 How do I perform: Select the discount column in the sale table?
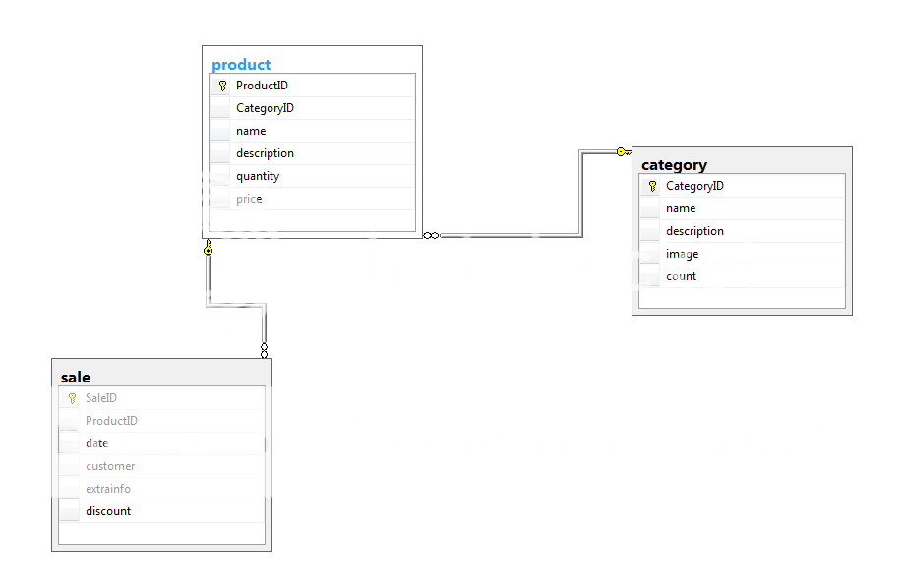point(107,510)
